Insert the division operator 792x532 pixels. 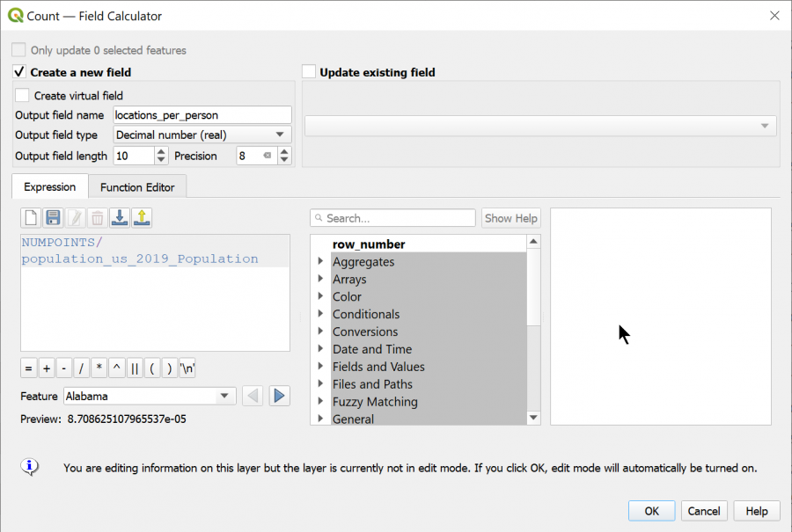coord(81,368)
